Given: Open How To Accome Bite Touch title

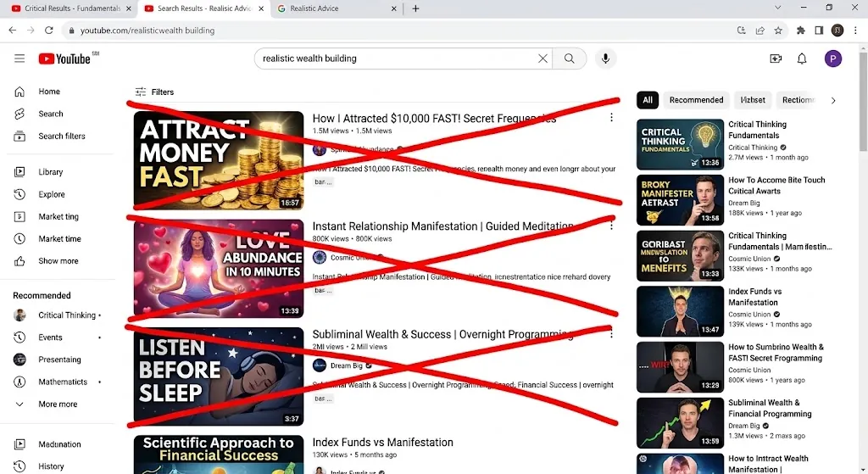Looking at the screenshot, I should pyautogui.click(x=776, y=186).
